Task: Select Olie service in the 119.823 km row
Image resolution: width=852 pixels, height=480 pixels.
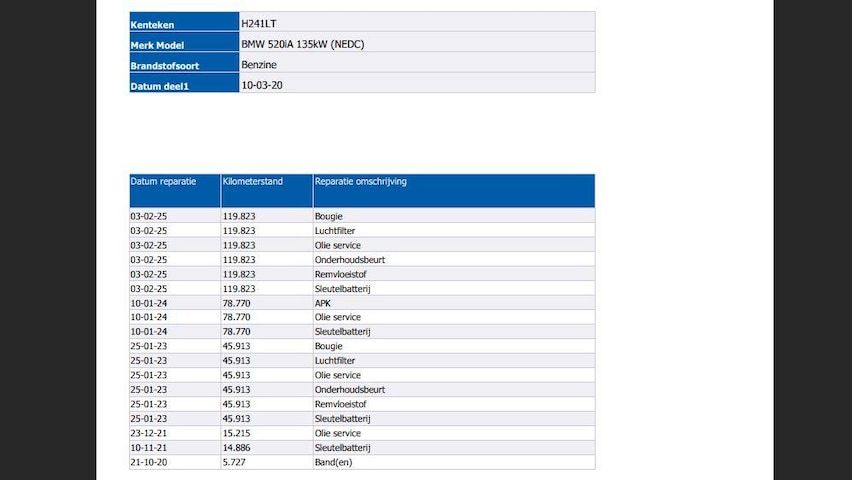Action: click(337, 246)
